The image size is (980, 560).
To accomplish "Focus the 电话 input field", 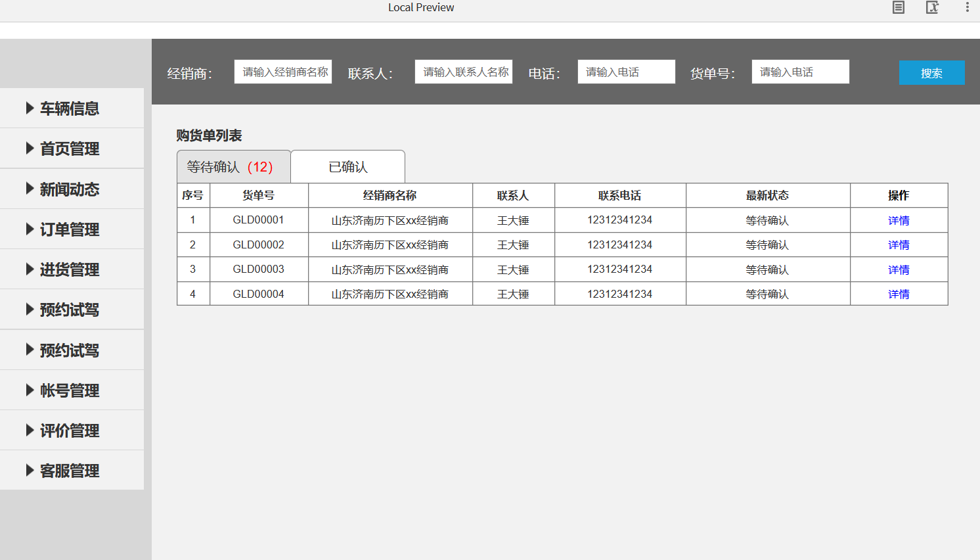I will click(627, 72).
